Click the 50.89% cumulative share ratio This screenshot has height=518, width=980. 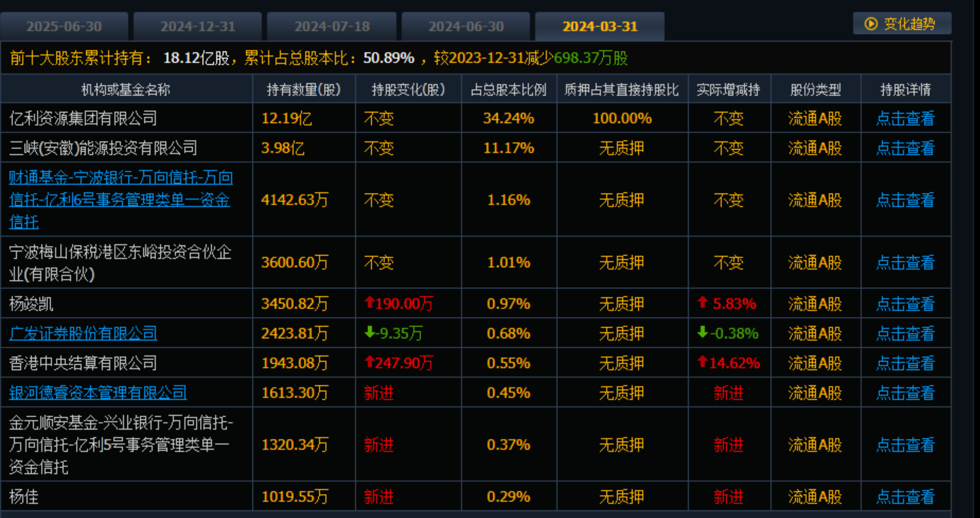point(389,58)
